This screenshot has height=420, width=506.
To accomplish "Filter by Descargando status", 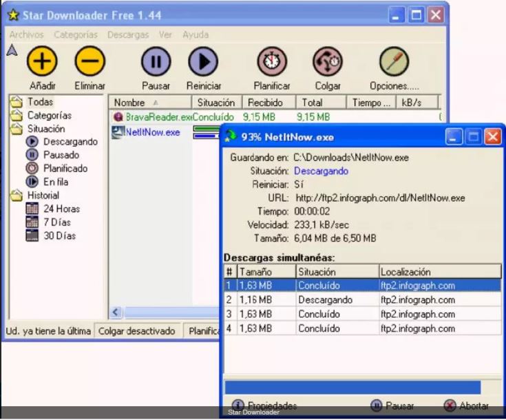I will pos(62,142).
